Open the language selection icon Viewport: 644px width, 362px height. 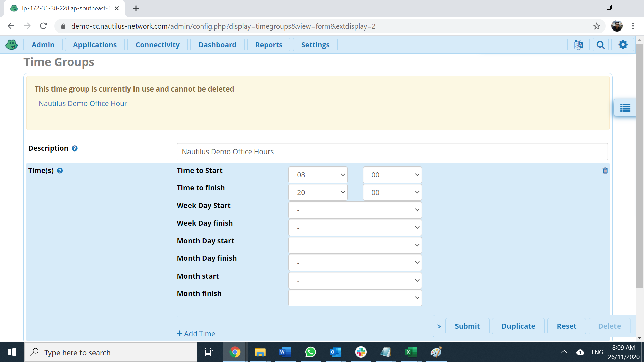(x=578, y=45)
